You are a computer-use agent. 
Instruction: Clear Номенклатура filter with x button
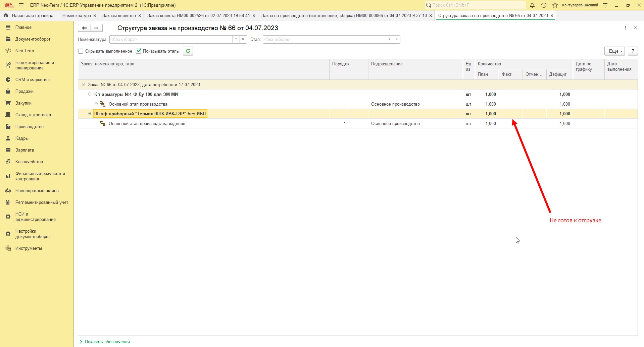[243, 39]
